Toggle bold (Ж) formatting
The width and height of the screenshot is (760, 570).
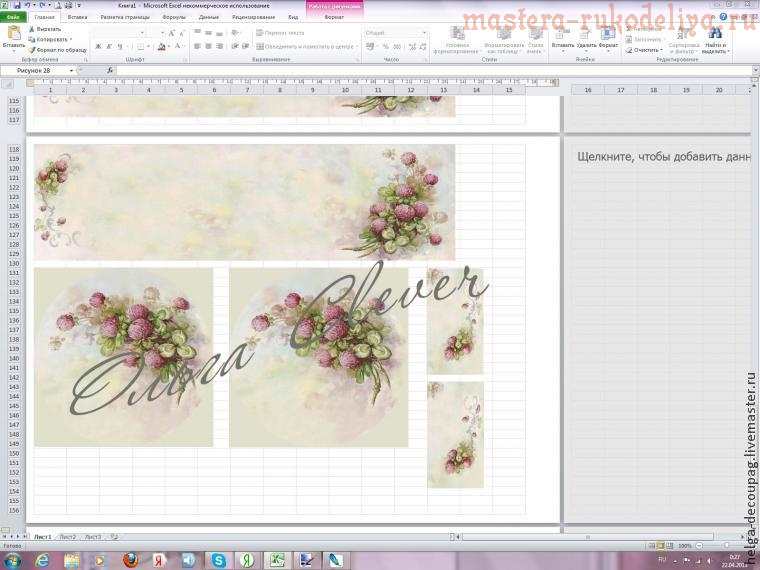coord(98,47)
